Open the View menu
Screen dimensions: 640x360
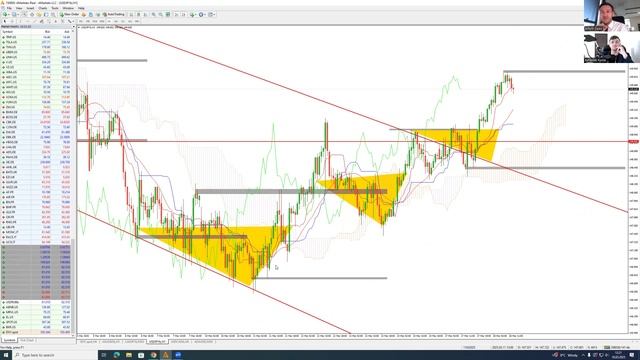(19, 8)
